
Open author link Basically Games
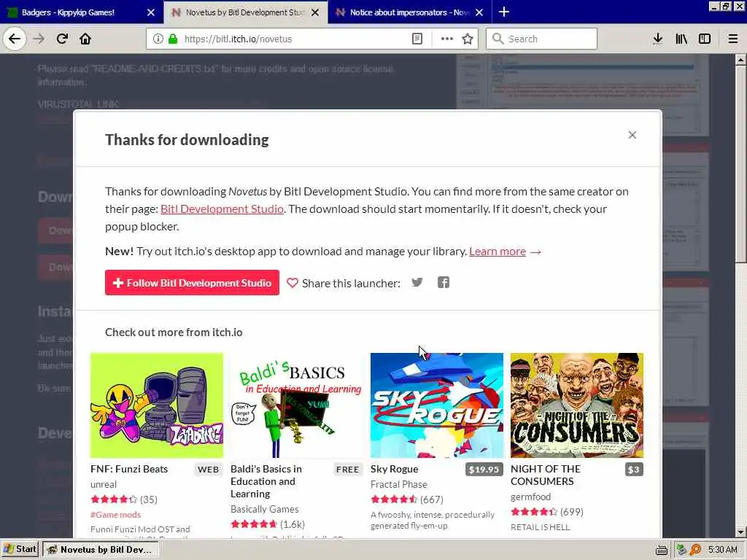264,509
